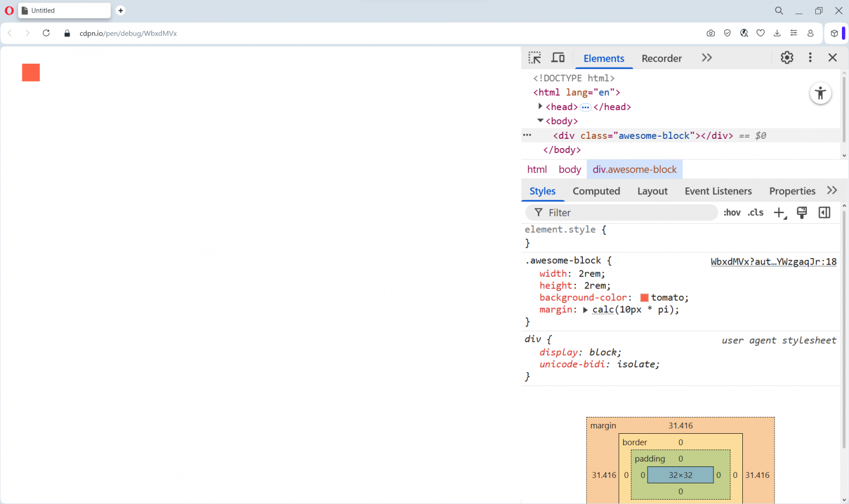The image size is (849, 504).
Task: Click the tomato color swatch
Action: [644, 298]
